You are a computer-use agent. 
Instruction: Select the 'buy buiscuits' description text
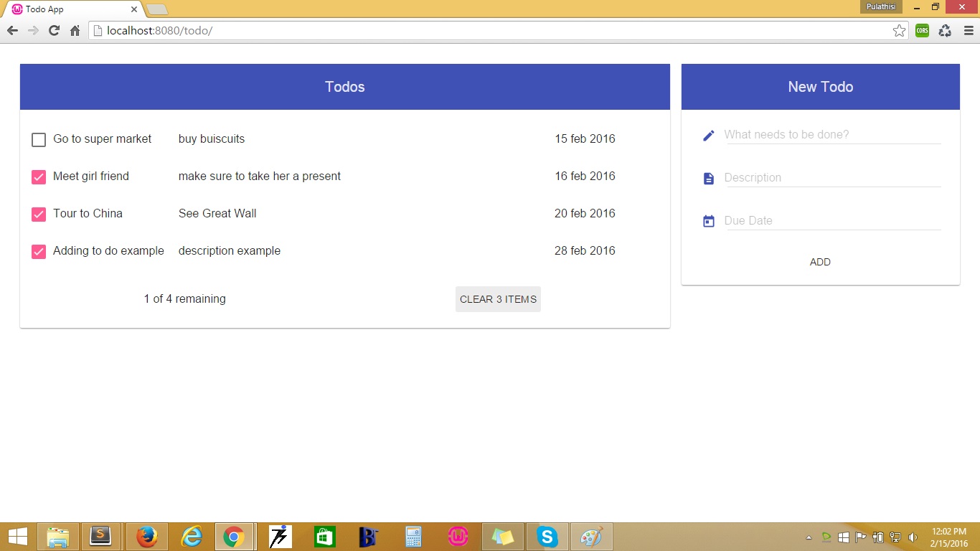[212, 139]
